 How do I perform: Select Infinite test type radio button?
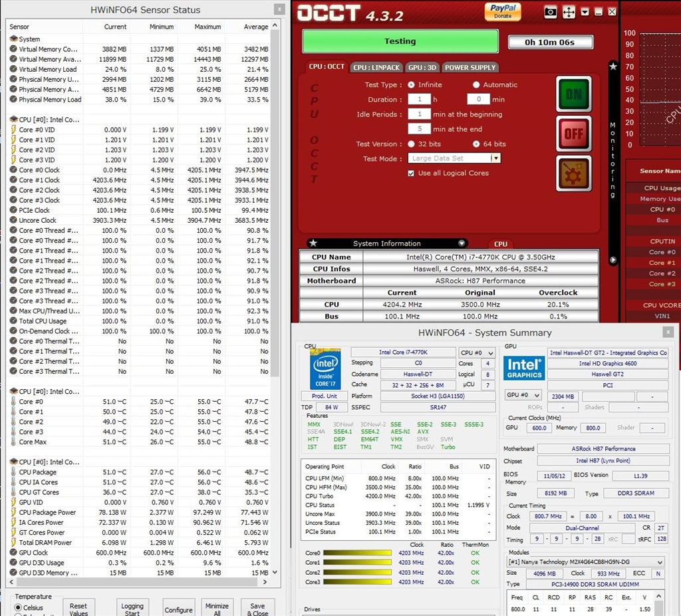point(411,84)
